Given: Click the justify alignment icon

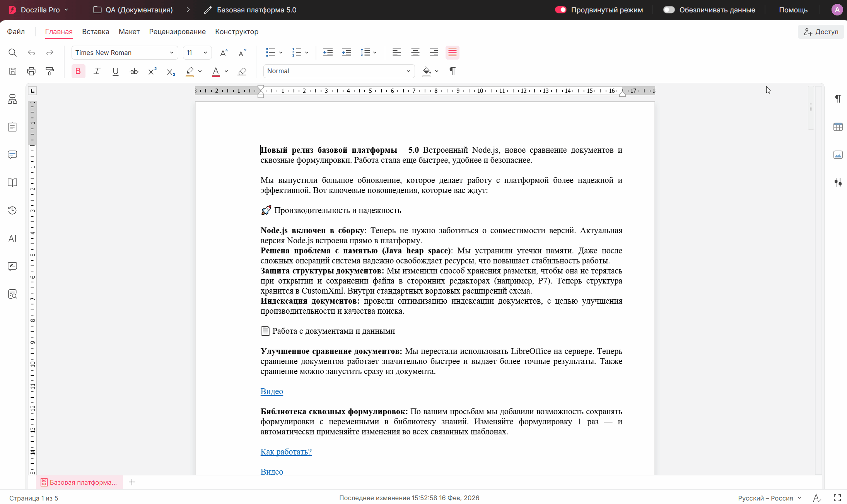Looking at the screenshot, I should coord(453,53).
